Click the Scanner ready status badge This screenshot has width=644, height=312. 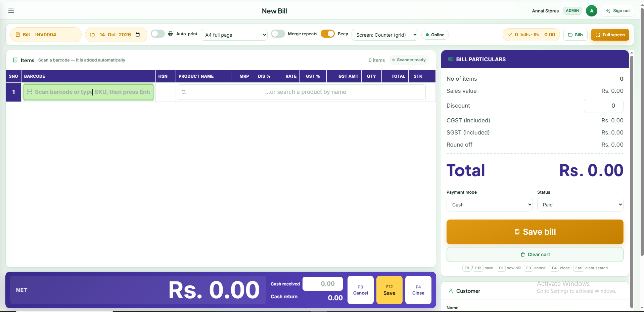tap(409, 60)
